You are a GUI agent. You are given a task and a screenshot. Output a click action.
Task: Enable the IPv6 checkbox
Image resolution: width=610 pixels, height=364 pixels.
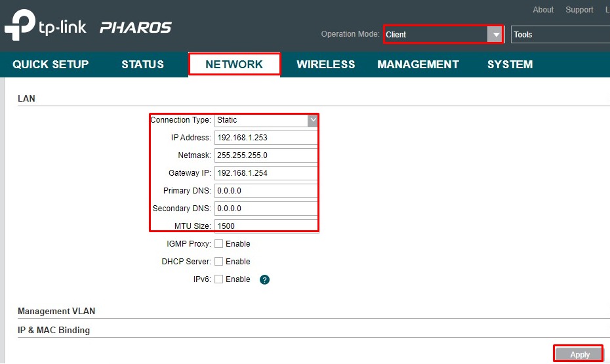coord(219,279)
